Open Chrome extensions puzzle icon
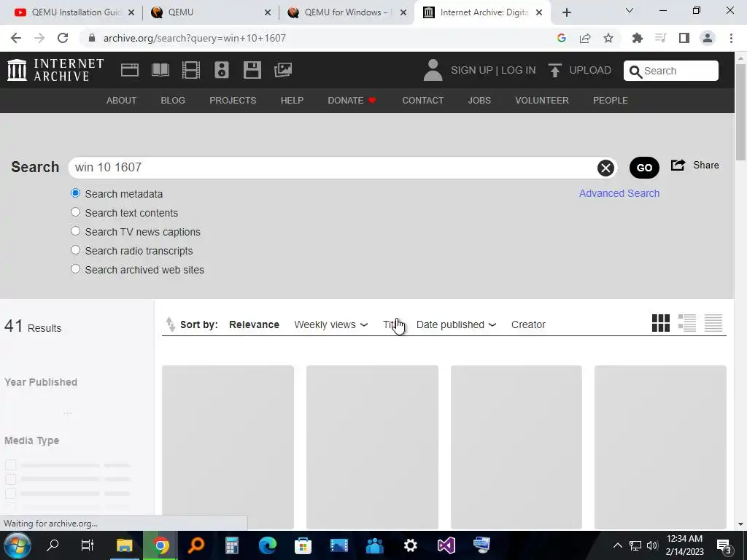This screenshot has height=560, width=747. (x=637, y=38)
